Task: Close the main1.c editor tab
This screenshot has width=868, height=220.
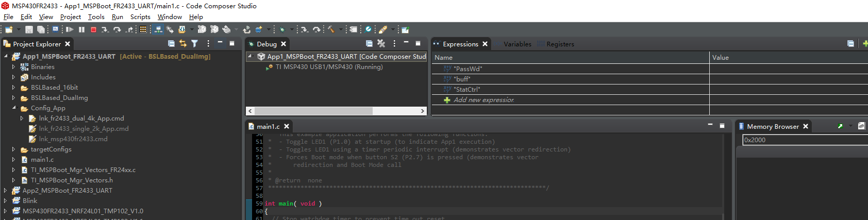Action: [287, 126]
